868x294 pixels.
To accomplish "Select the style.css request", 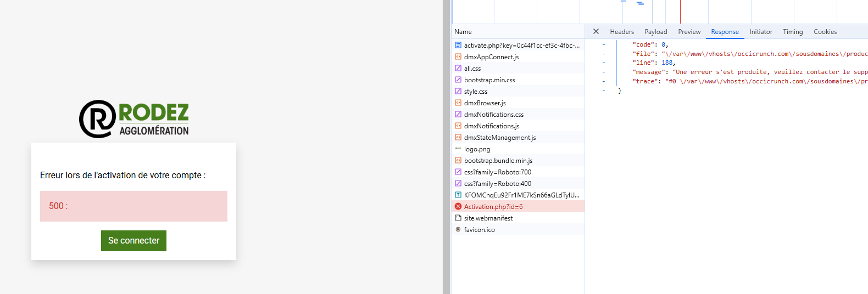I will tap(518, 91).
